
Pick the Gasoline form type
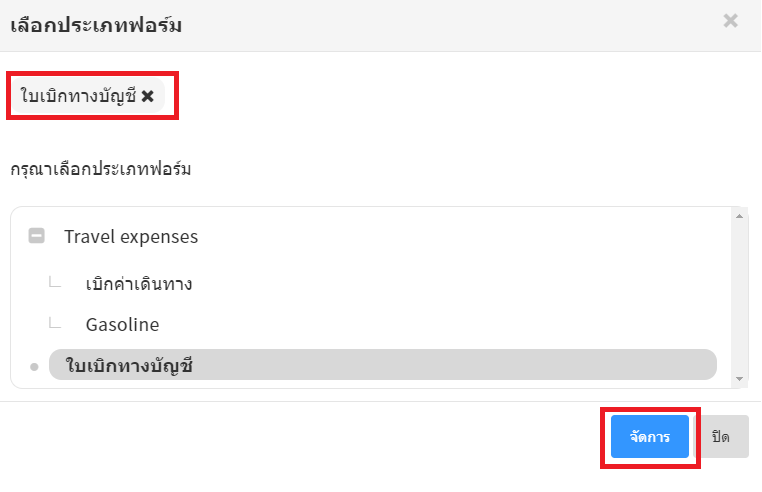[x=122, y=325]
